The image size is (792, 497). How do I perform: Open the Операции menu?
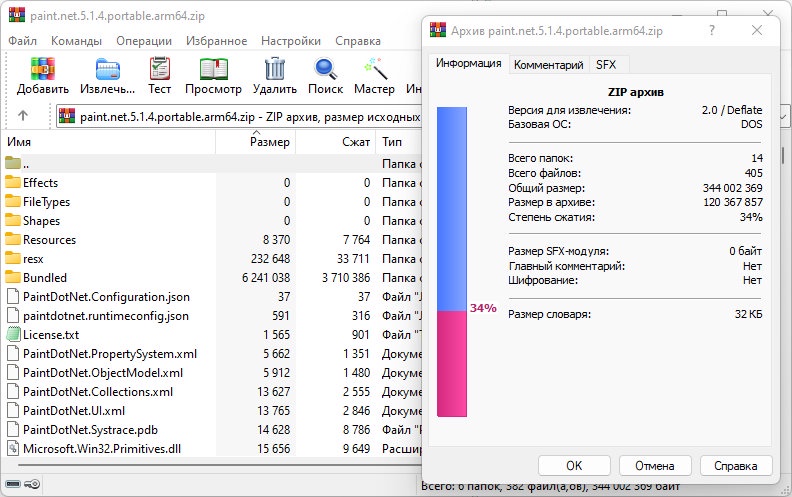144,41
